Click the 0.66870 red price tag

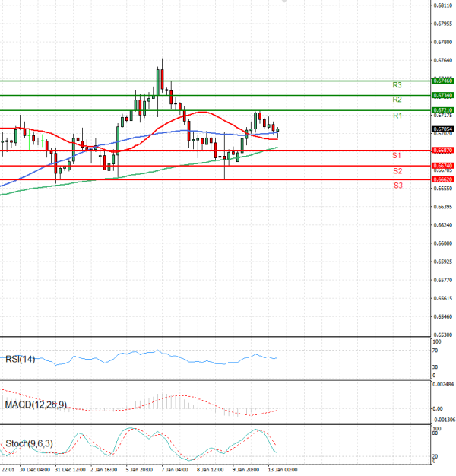point(442,151)
